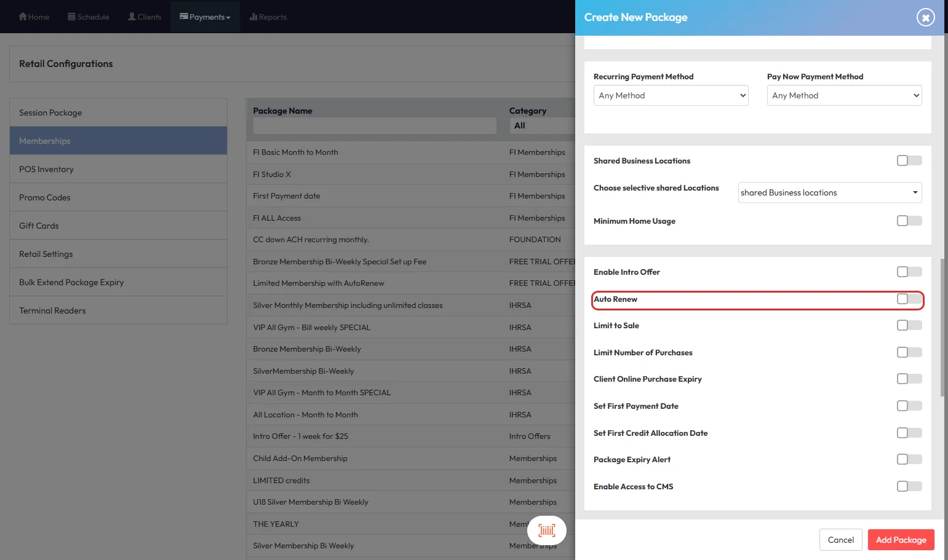
Task: Click the Add Package button
Action: pyautogui.click(x=901, y=540)
